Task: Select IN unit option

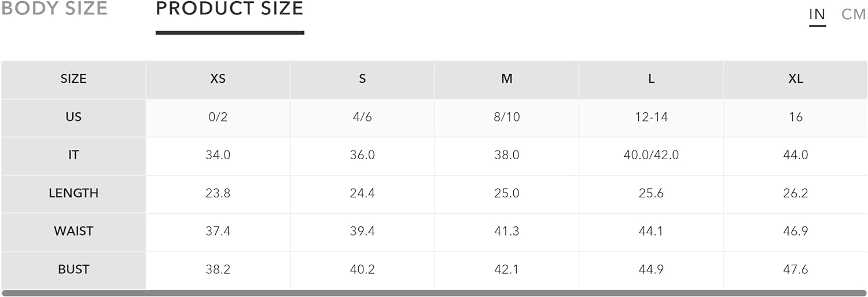Action: (817, 14)
